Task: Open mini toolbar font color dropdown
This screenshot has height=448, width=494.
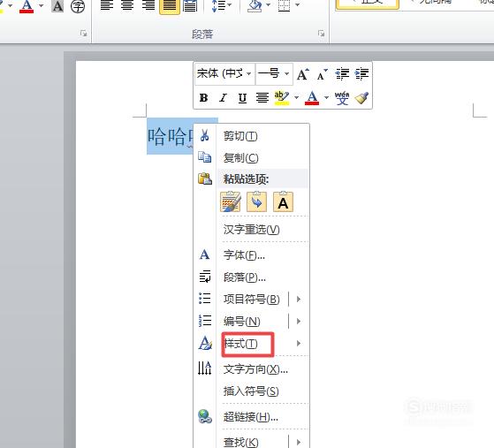Action: click(326, 98)
